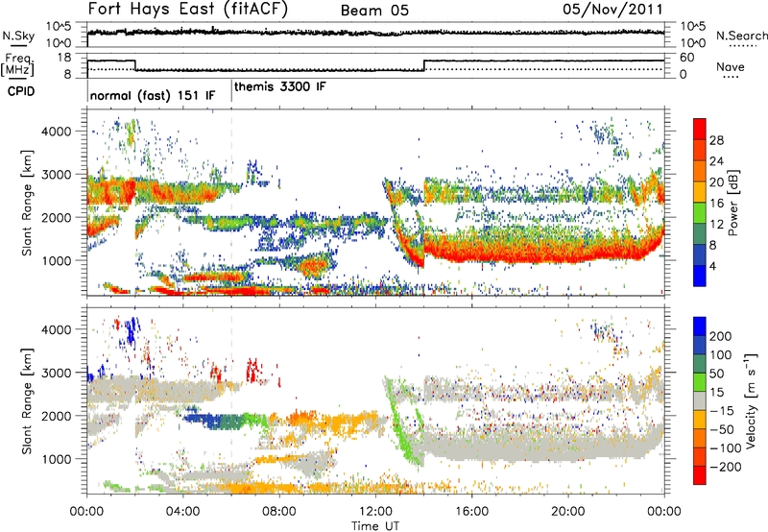768x532 pixels.
Task: Click the date '05/Nov/2011'
Action: (x=612, y=9)
